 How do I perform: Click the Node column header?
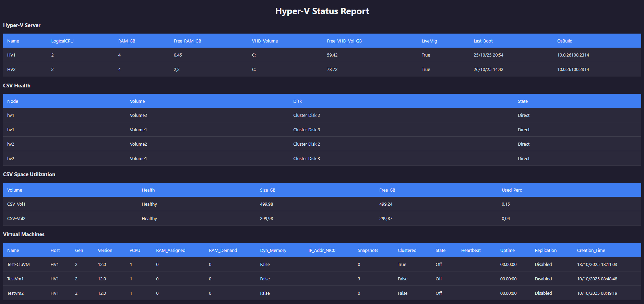tap(13, 101)
